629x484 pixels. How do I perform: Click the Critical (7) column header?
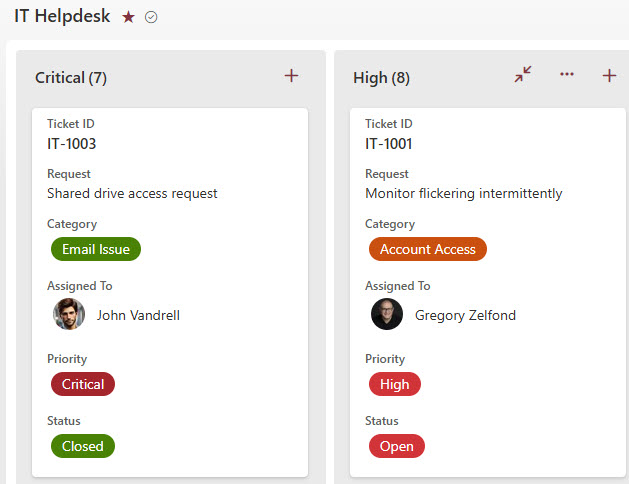coord(71,78)
